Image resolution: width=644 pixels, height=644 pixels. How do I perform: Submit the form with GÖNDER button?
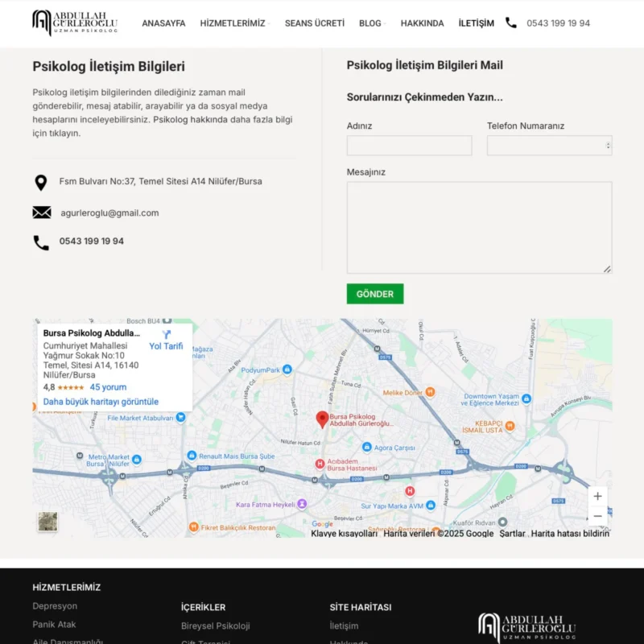click(375, 294)
